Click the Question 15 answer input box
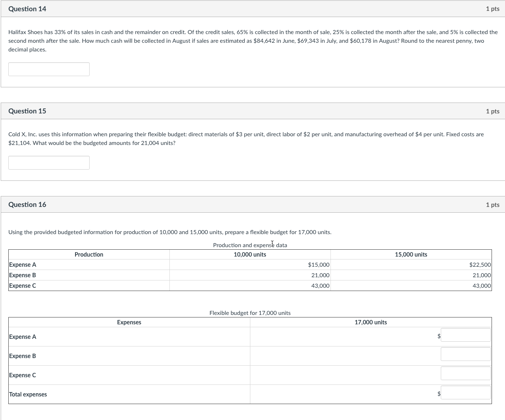The height and width of the screenshot is (420, 505). click(x=49, y=163)
